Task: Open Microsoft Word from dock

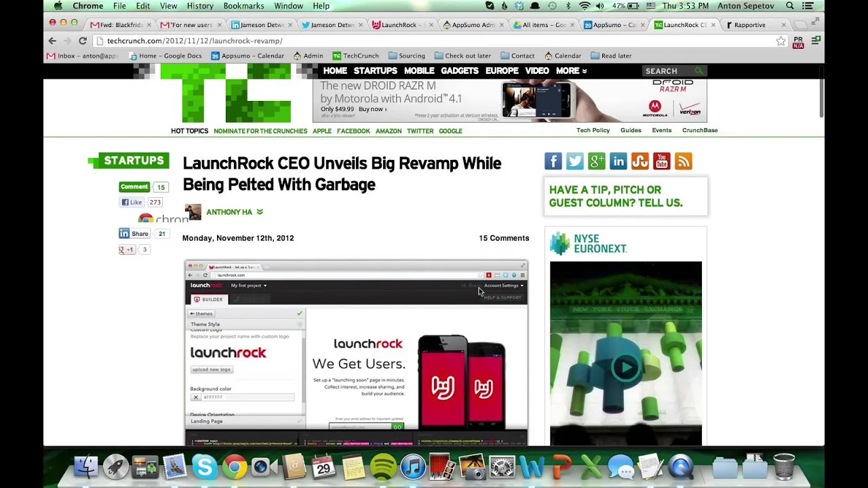Action: [532, 468]
